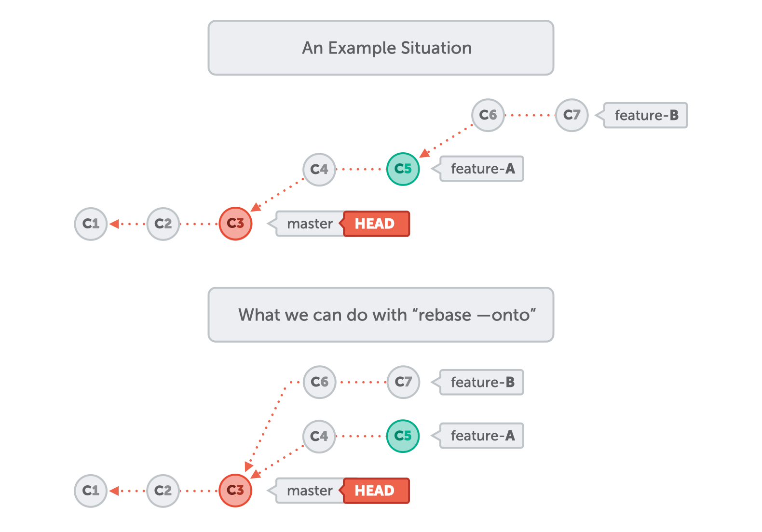Screen dimensions: 762x532
Task: Click commit C4 in the top diagram
Action: pos(319,169)
